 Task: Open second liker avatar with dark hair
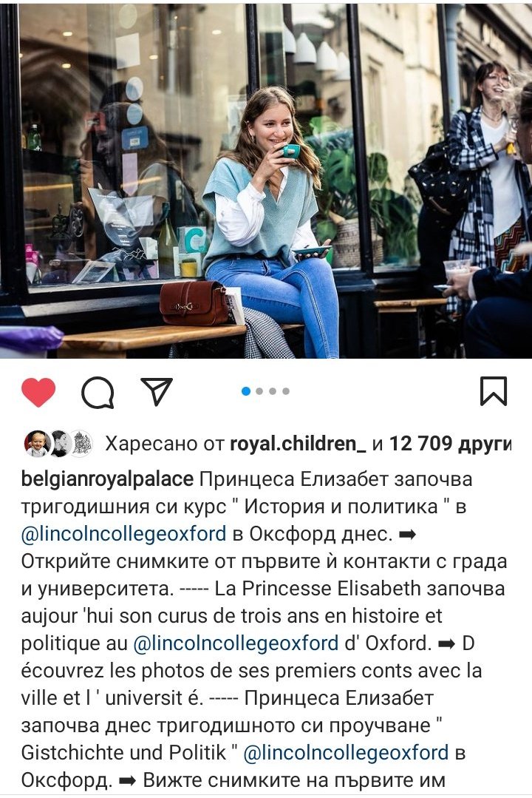tap(60, 444)
